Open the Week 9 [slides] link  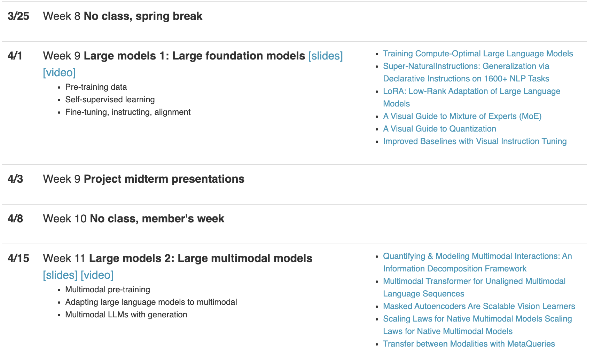point(326,56)
